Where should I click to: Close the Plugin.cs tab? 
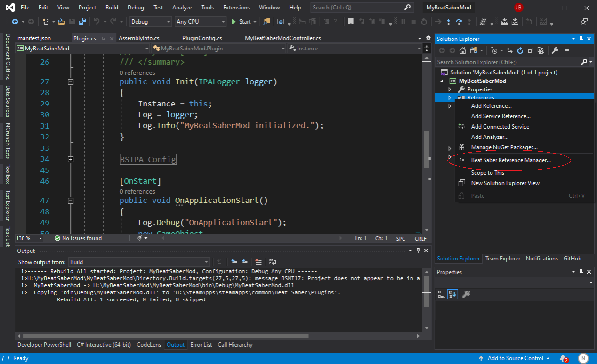point(112,39)
